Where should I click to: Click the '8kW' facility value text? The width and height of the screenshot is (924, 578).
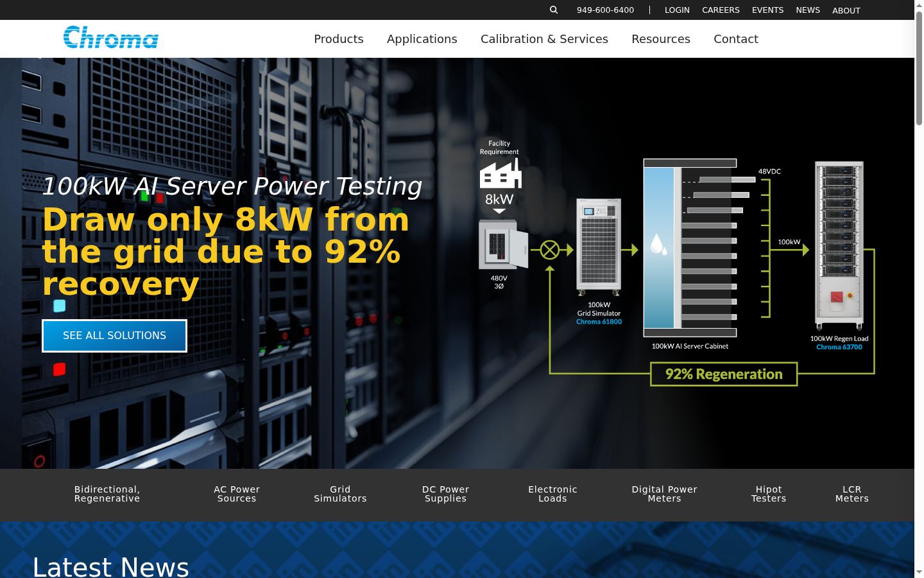coord(499,199)
